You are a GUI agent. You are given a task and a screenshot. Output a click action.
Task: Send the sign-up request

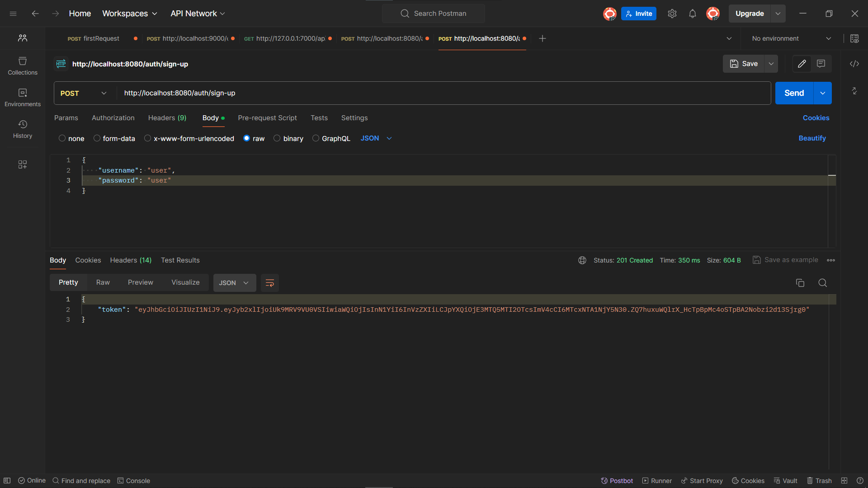point(794,93)
